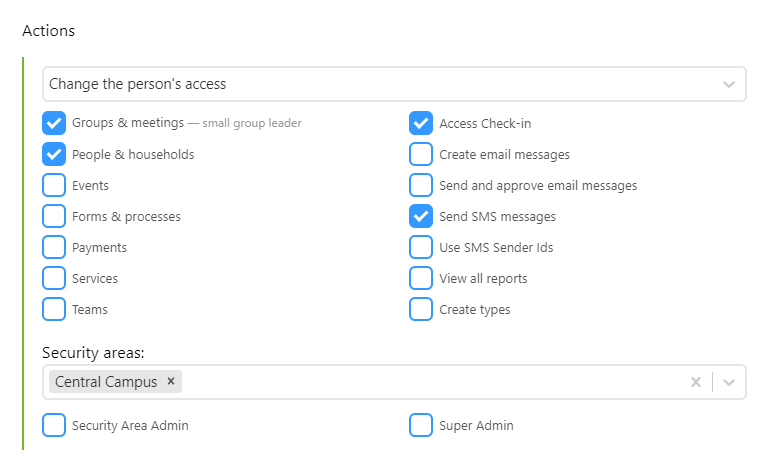The image size is (770, 466).
Task: Allow Create email messages
Action: tap(421, 154)
